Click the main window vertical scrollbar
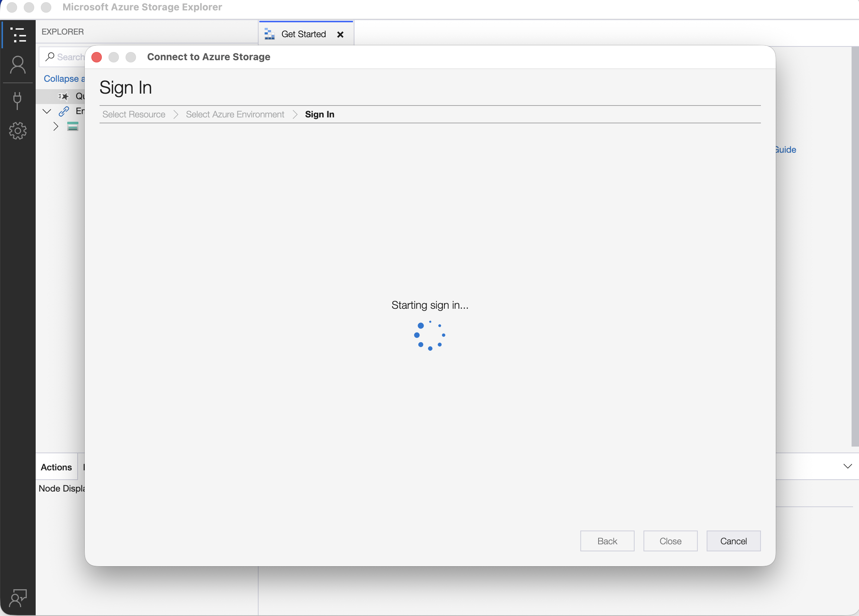The image size is (859, 616). 855,246
